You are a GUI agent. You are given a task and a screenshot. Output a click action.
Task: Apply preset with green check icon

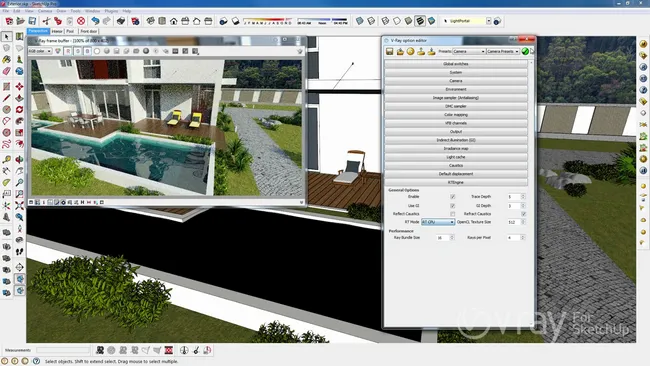[525, 51]
